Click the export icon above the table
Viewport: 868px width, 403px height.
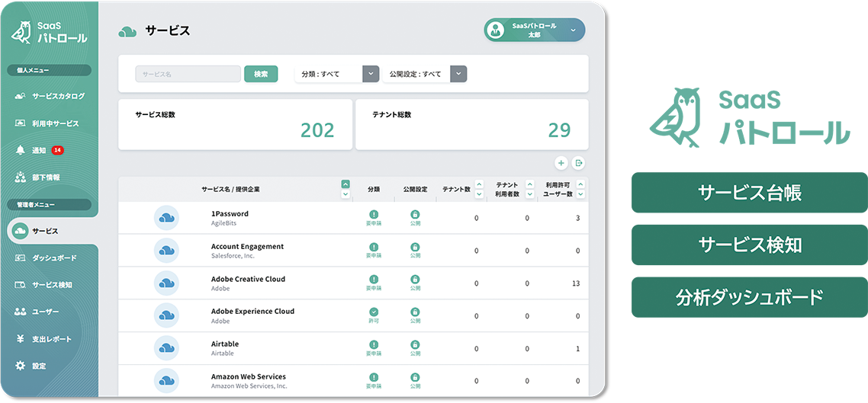(579, 163)
